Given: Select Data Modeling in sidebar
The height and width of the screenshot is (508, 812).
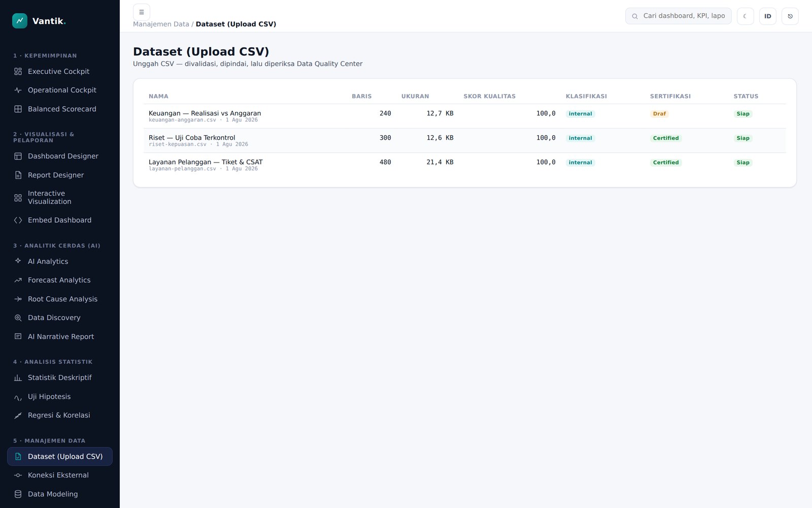Looking at the screenshot, I should [x=60, y=494].
